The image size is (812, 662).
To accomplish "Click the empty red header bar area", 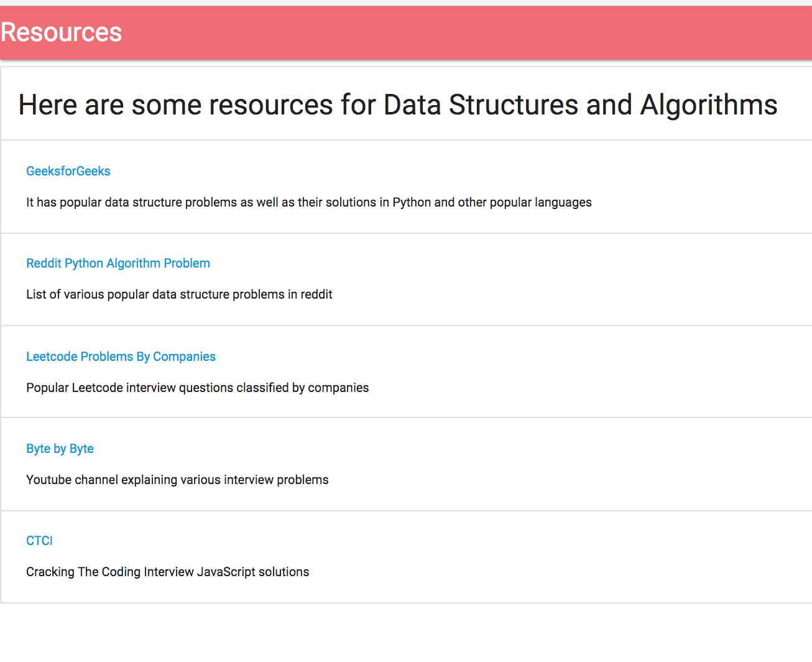I will [x=466, y=32].
